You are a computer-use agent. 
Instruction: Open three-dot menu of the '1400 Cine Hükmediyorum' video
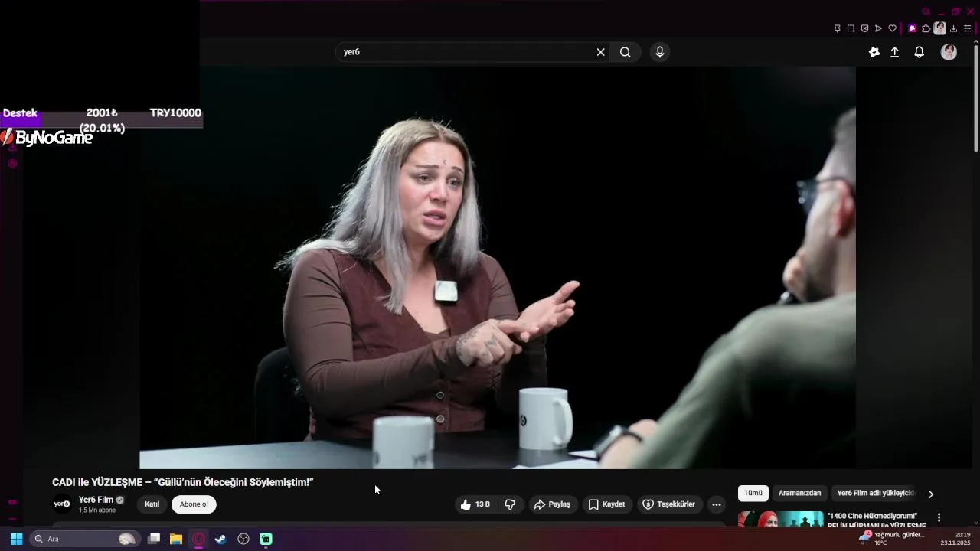939,517
